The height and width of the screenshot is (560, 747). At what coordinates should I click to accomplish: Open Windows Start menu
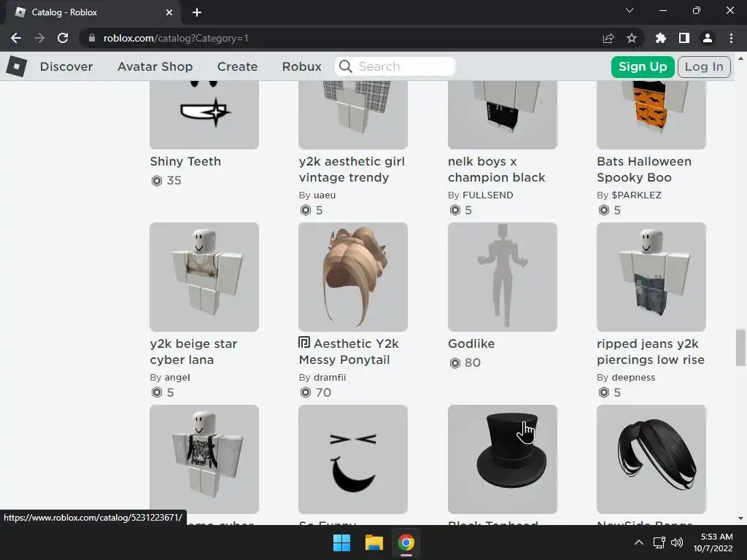(x=341, y=542)
